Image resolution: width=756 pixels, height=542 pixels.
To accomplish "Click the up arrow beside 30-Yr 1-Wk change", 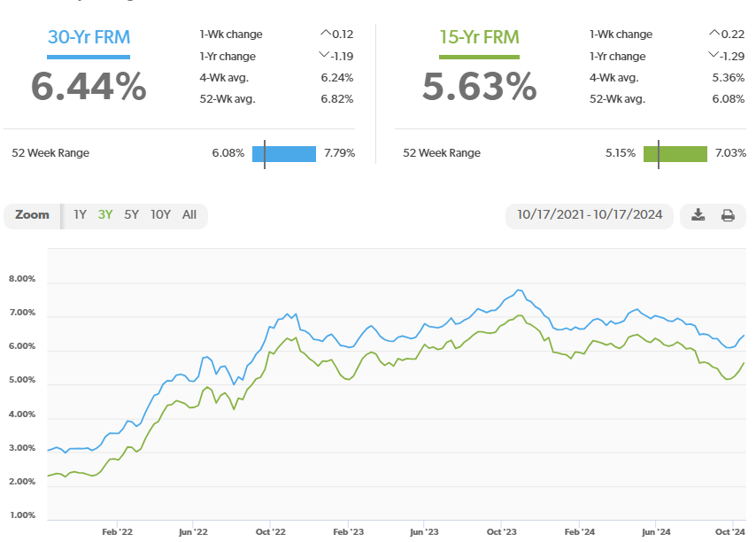I will click(x=324, y=33).
